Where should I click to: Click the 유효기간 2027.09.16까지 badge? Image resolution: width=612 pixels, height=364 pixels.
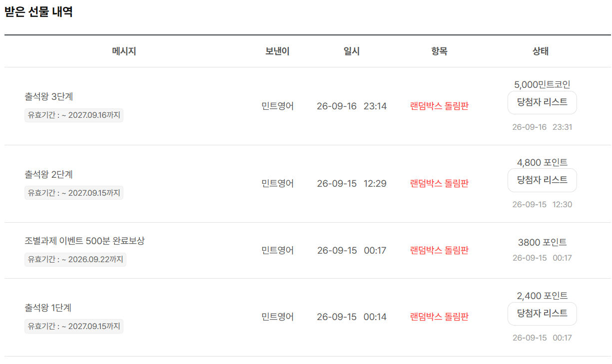click(74, 115)
